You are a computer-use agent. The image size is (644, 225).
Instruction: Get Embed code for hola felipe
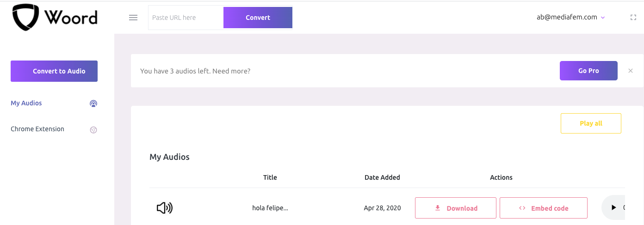pos(544,208)
